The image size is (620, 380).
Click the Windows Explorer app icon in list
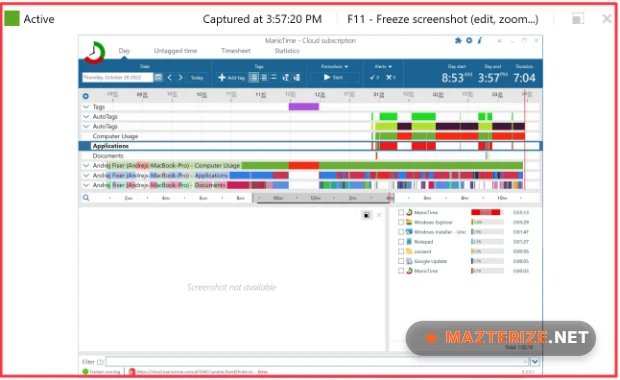pos(409,222)
